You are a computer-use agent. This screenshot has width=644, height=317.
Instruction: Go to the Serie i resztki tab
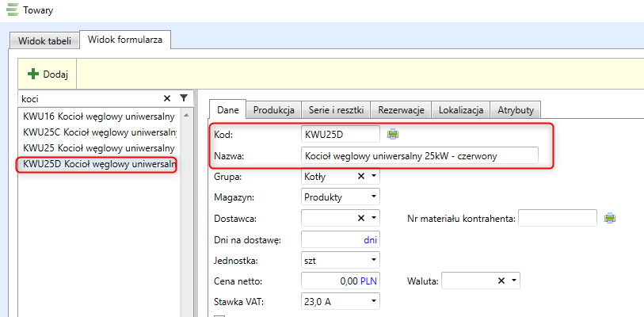tap(337, 109)
